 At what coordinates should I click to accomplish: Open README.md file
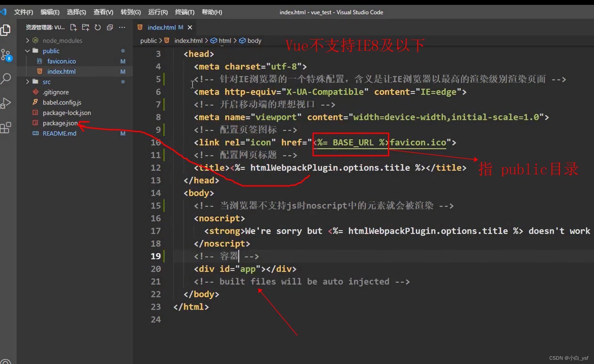[60, 133]
